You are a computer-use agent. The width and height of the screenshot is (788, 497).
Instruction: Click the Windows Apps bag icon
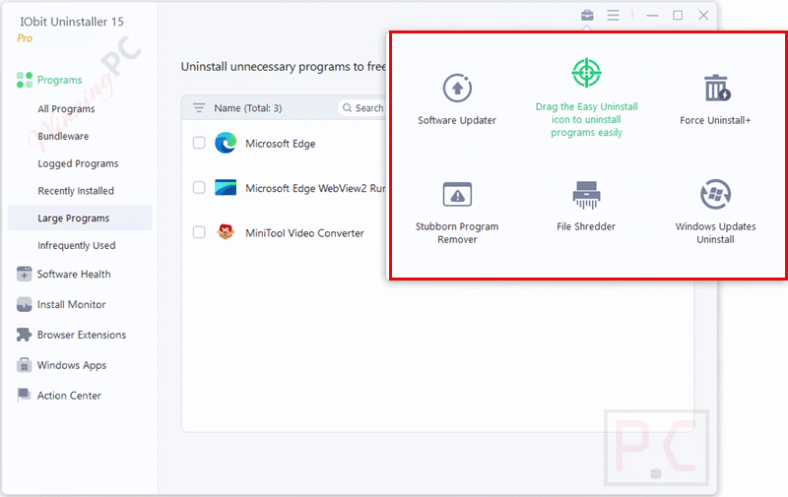click(24, 365)
